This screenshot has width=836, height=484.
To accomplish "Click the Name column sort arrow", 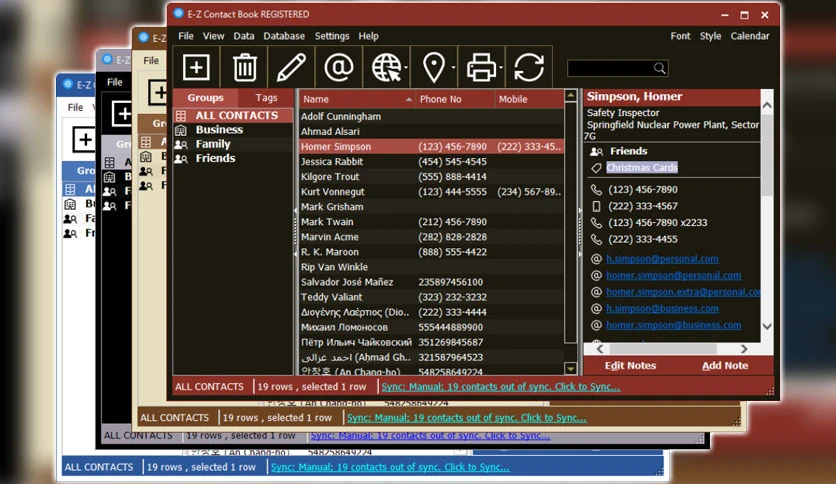I will pos(408,100).
